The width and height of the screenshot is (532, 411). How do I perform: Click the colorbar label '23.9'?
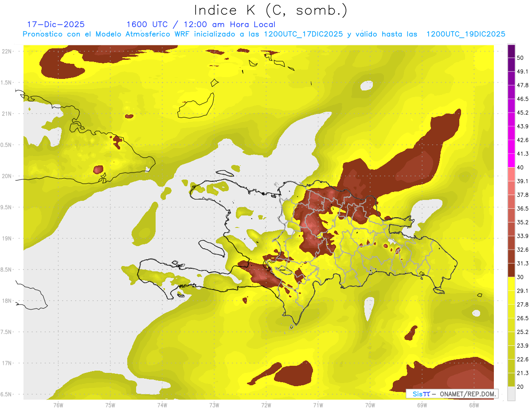tap(523, 346)
